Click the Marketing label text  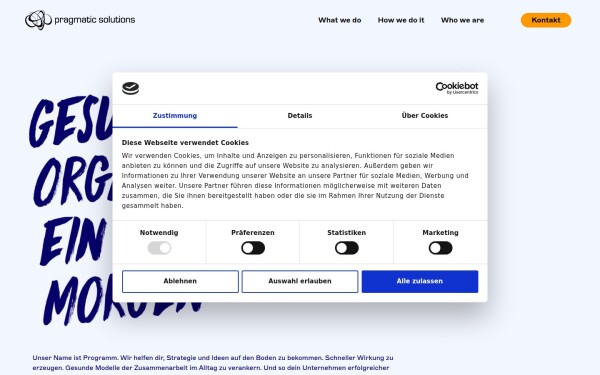click(x=440, y=233)
